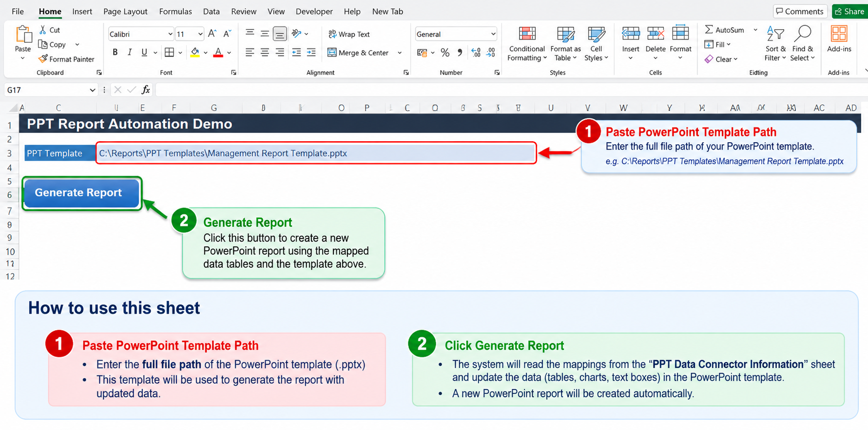The height and width of the screenshot is (430, 868).
Task: Toggle Bold formatting
Action: (x=115, y=52)
